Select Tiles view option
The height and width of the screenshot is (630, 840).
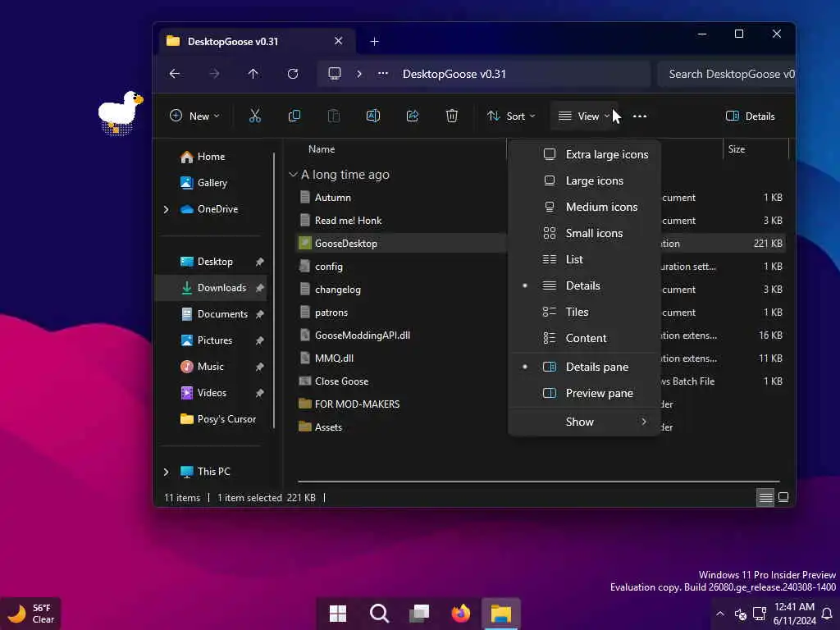(x=584, y=312)
